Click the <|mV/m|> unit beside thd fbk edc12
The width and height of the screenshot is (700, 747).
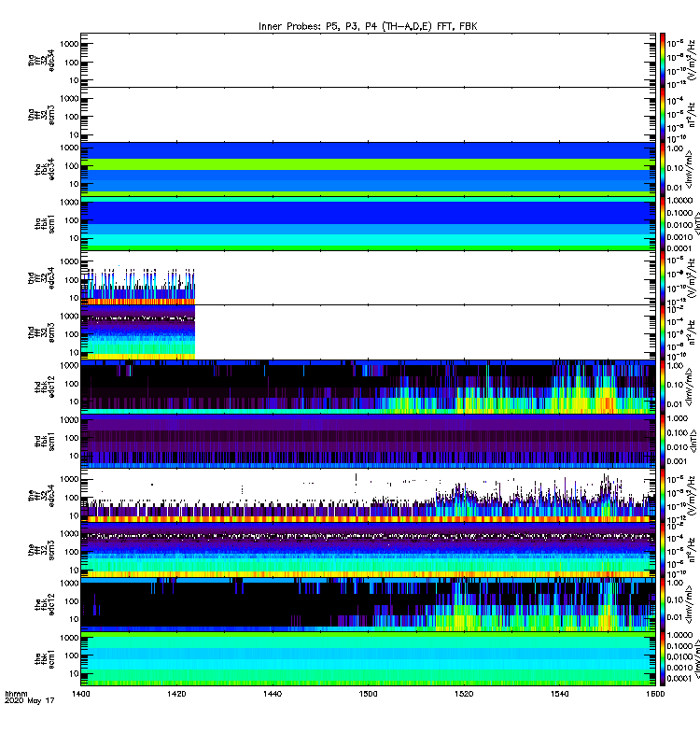coord(689,387)
